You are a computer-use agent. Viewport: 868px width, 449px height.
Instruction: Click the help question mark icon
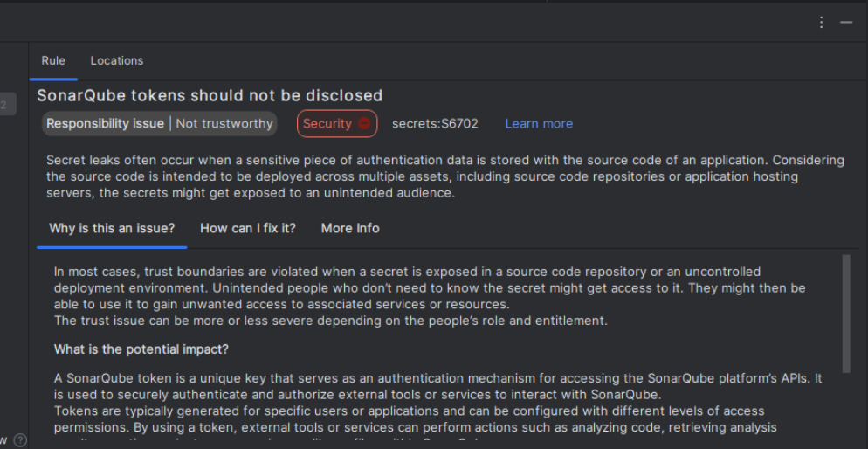20,440
